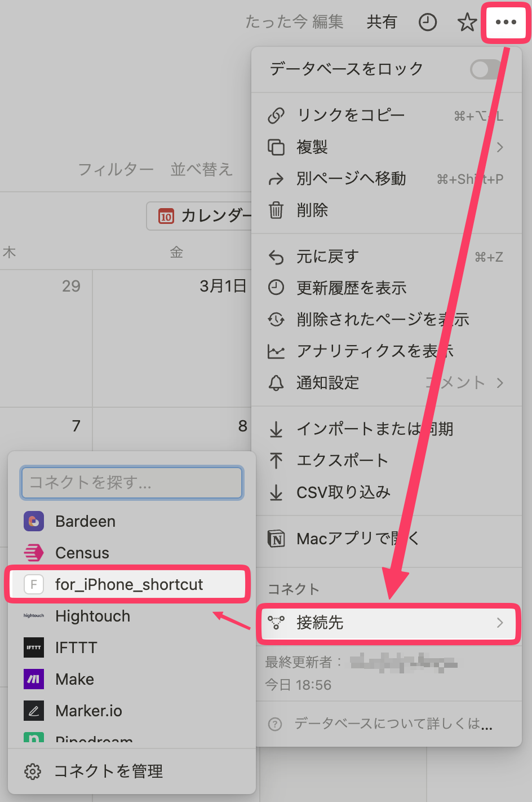Click the move-to arrow icon
The image size is (532, 802).
(276, 179)
